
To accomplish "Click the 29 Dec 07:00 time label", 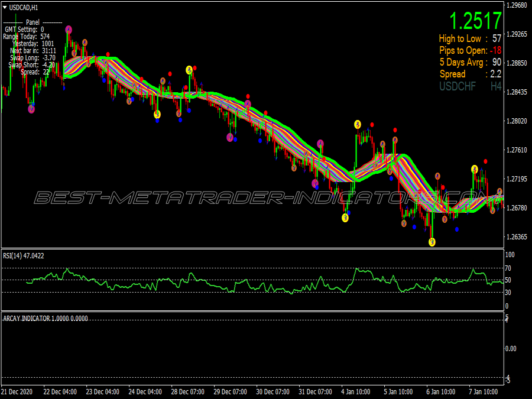I will [231, 392].
